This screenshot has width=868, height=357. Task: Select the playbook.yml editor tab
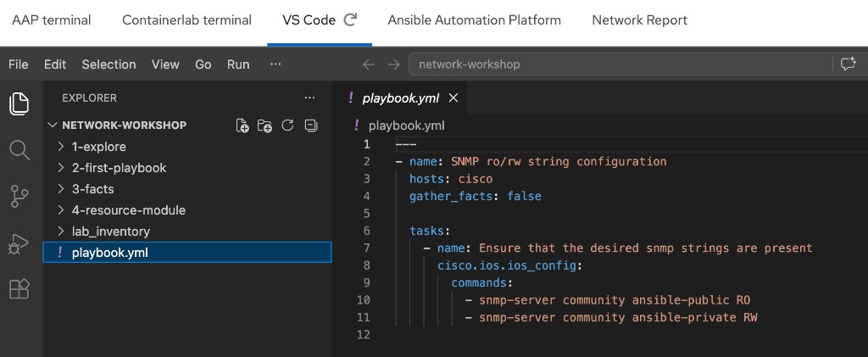(x=400, y=98)
